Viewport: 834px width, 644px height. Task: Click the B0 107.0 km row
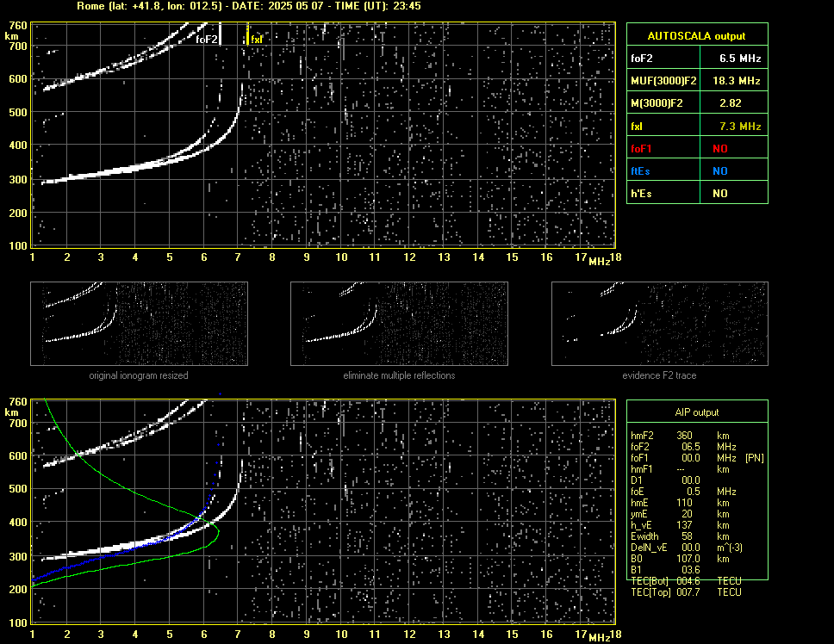(680, 559)
